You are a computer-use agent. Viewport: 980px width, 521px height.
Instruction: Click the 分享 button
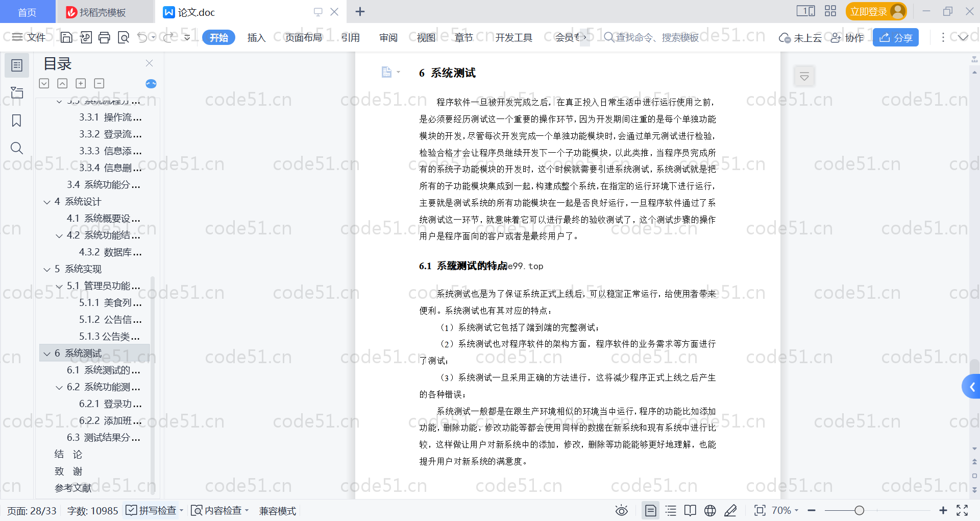pyautogui.click(x=896, y=37)
